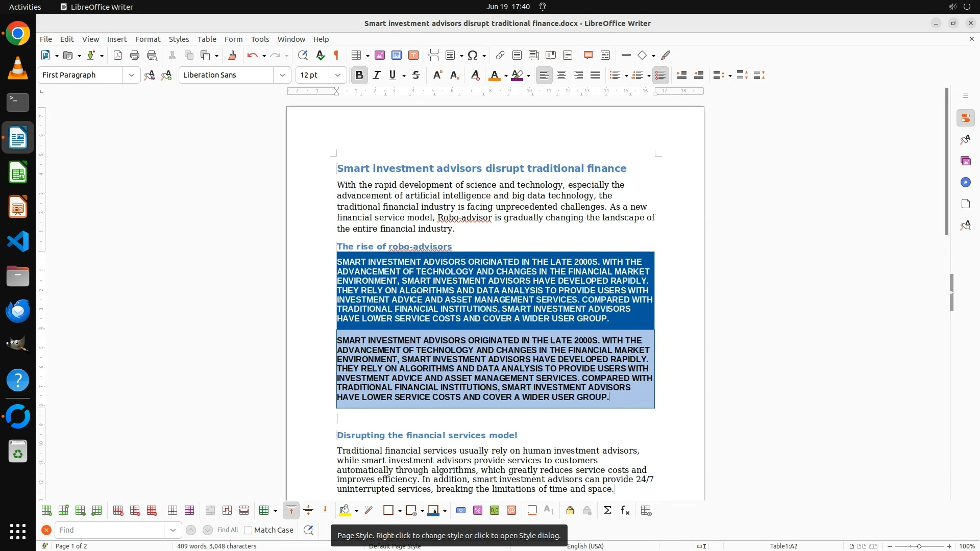The width and height of the screenshot is (980, 551).
Task: Expand the paragraph style dropdown
Action: click(131, 75)
